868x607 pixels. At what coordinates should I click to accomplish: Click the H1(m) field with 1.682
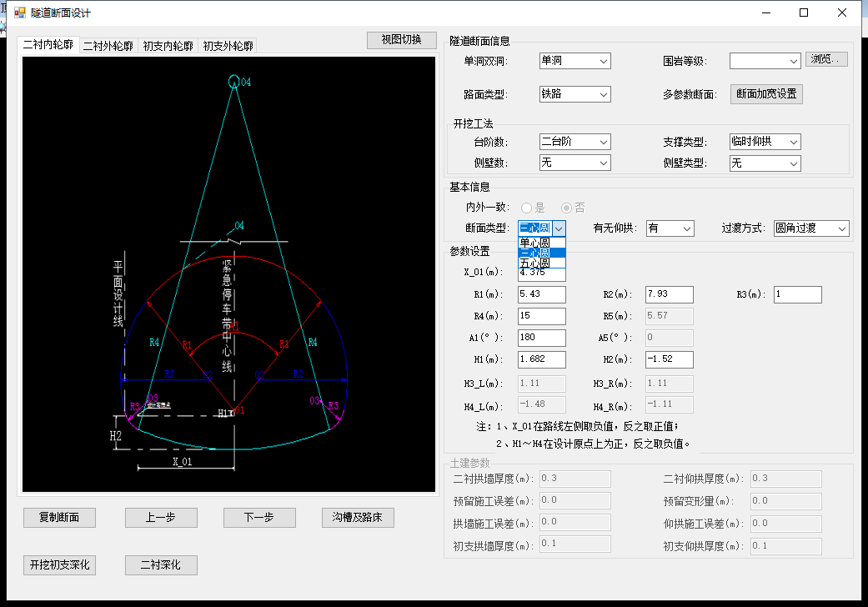tap(541, 359)
